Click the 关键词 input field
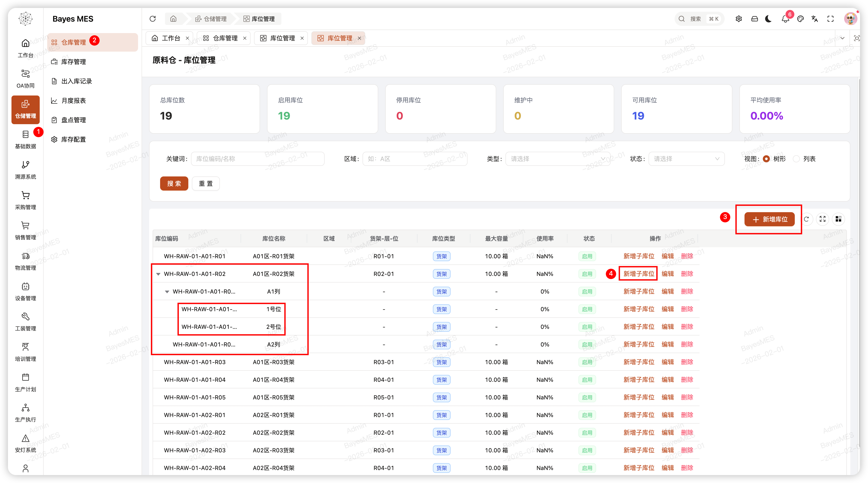This screenshot has width=868, height=483. click(258, 159)
